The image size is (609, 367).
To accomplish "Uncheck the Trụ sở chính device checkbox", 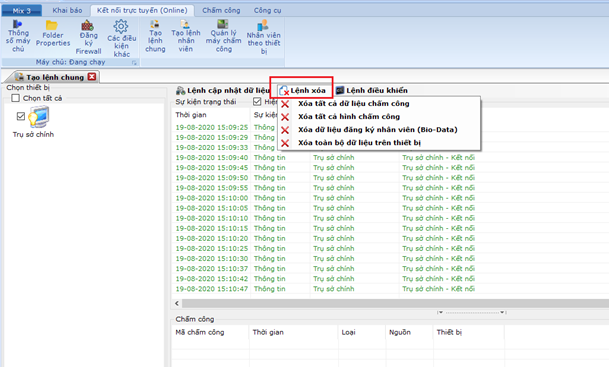I will 21,116.
